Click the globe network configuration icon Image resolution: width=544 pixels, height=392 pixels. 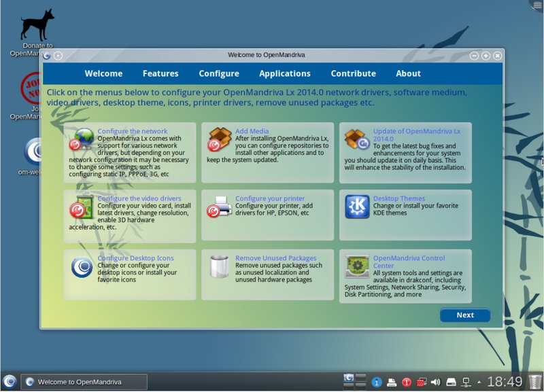(81, 139)
